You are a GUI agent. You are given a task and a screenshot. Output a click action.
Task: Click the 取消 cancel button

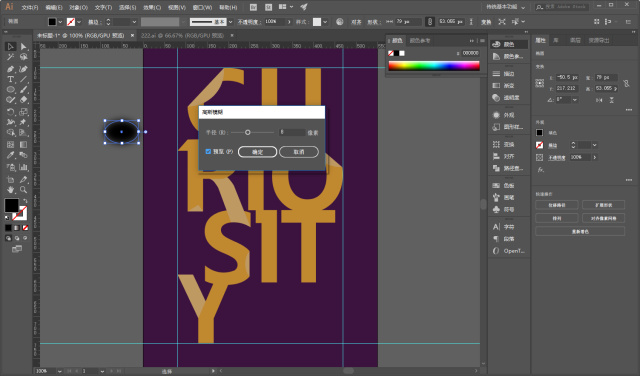click(x=299, y=152)
